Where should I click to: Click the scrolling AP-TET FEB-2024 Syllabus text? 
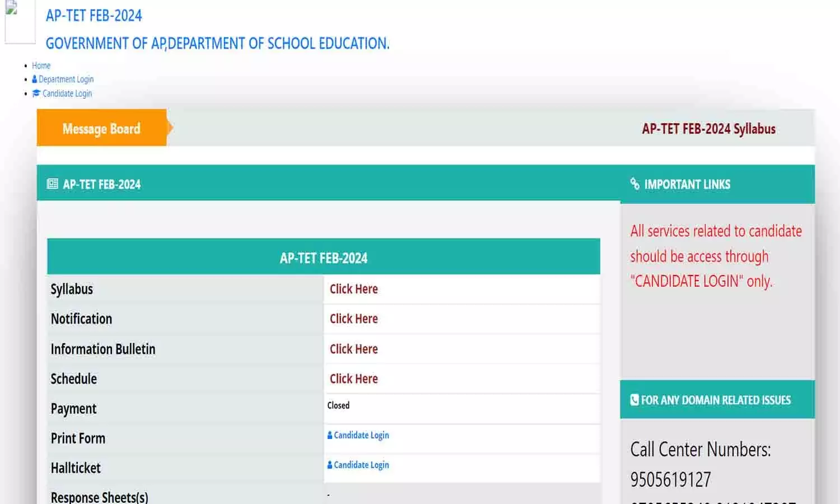[708, 128]
